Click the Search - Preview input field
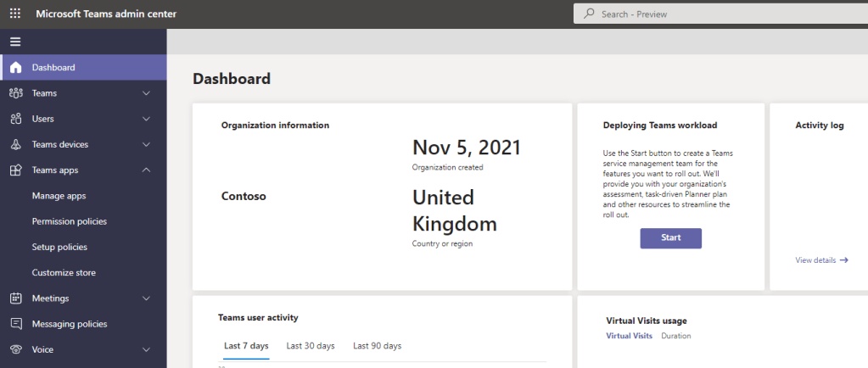Image resolution: width=868 pixels, height=368 pixels. click(721, 14)
